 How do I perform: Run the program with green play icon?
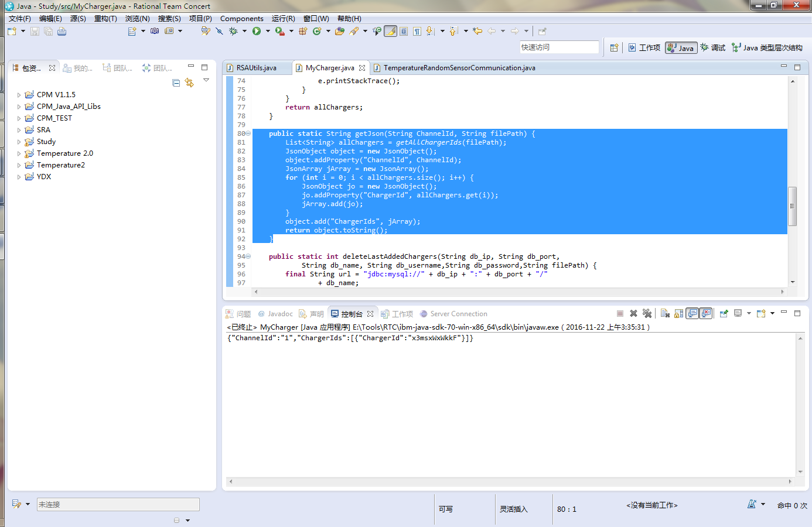(257, 31)
